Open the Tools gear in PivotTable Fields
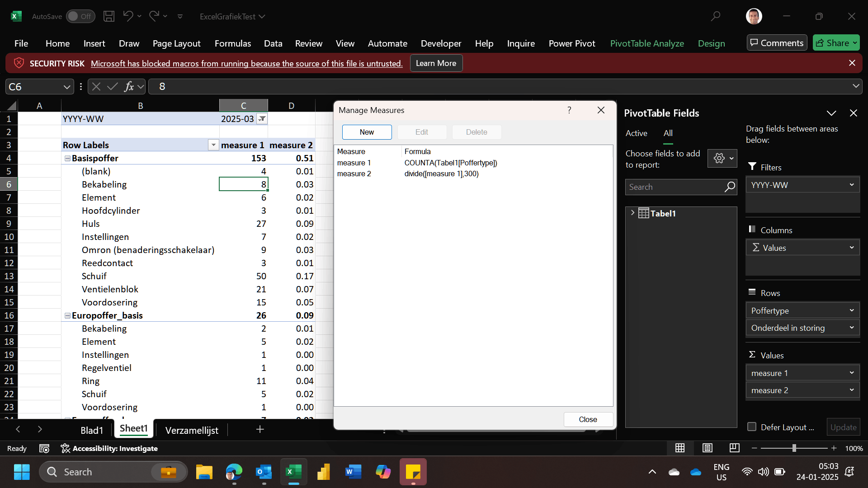 (722, 158)
